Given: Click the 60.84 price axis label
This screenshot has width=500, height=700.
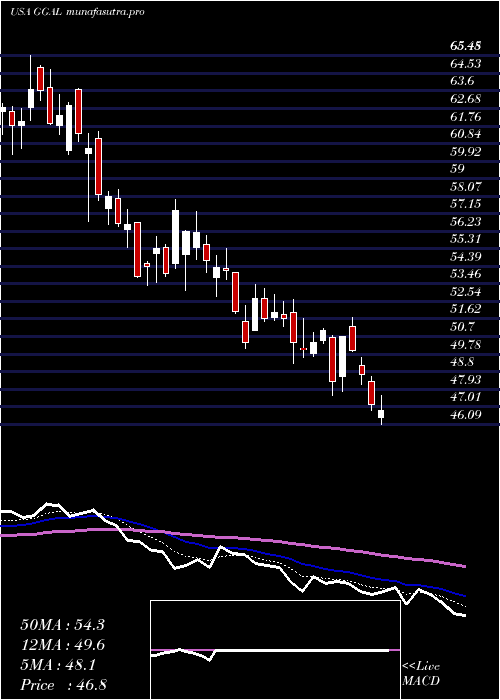Looking at the screenshot, I should (466, 134).
